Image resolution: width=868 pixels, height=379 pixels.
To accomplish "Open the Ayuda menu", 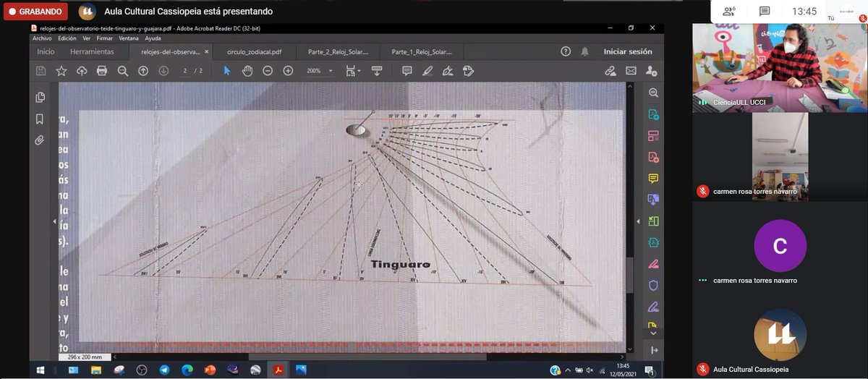I will coord(153,38).
